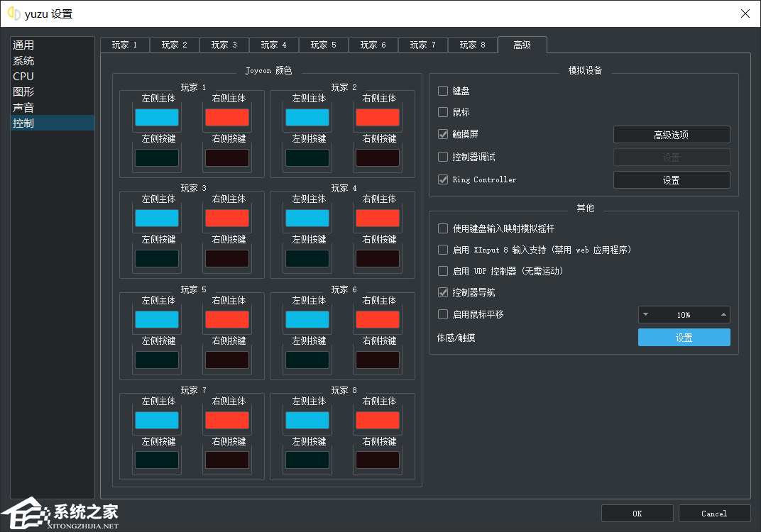Screen dimensions: 761x532
Task: Go to 声音 settings category
Action: pyautogui.click(x=23, y=107)
